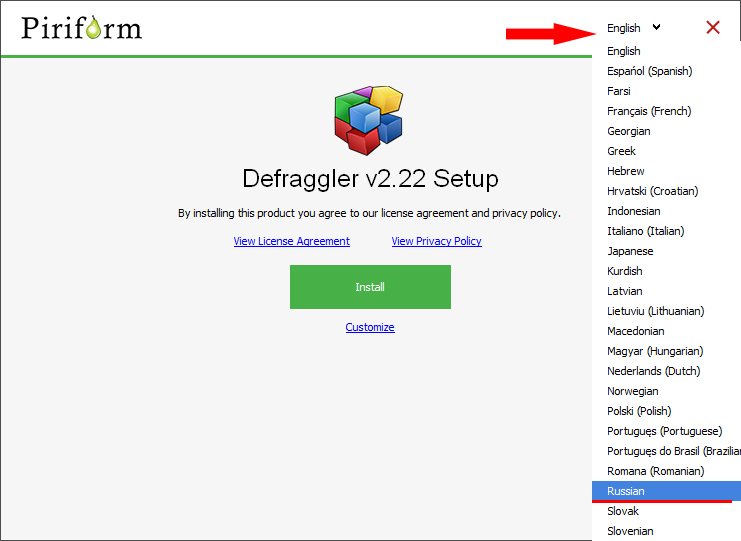Click the Piriform logo in header
The width and height of the screenshot is (741, 541).
tap(81, 27)
